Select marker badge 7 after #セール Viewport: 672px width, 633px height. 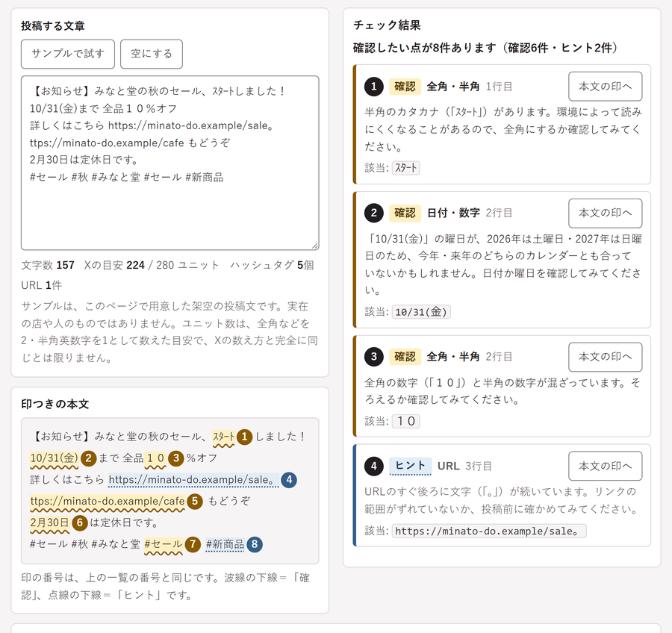click(x=193, y=544)
